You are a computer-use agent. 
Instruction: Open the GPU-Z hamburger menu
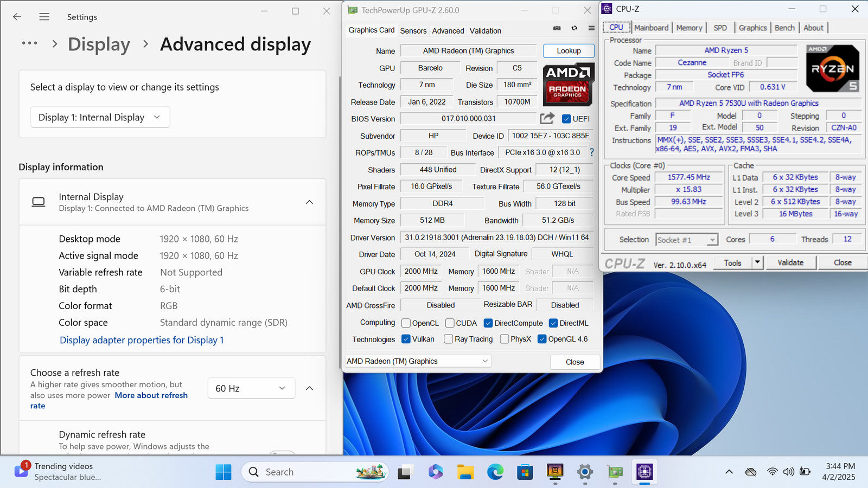tap(591, 28)
